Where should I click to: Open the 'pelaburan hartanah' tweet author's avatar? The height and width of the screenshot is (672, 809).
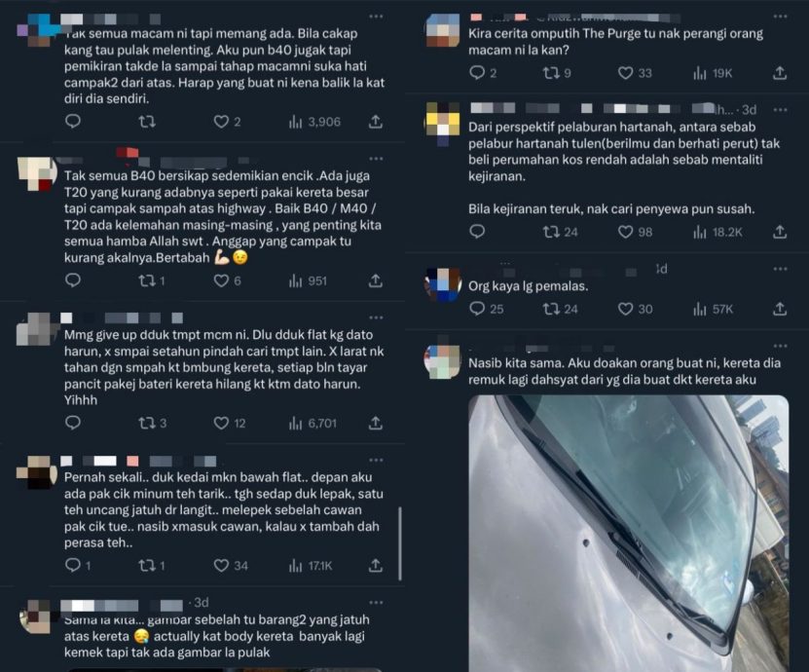443,119
